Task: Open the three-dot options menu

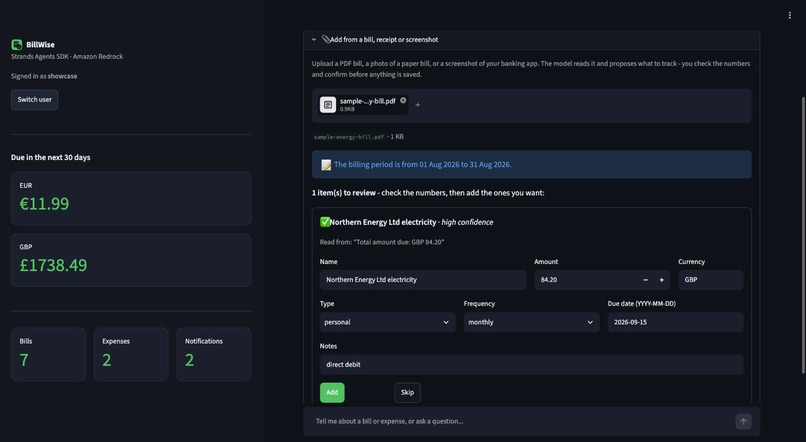Action: click(790, 15)
